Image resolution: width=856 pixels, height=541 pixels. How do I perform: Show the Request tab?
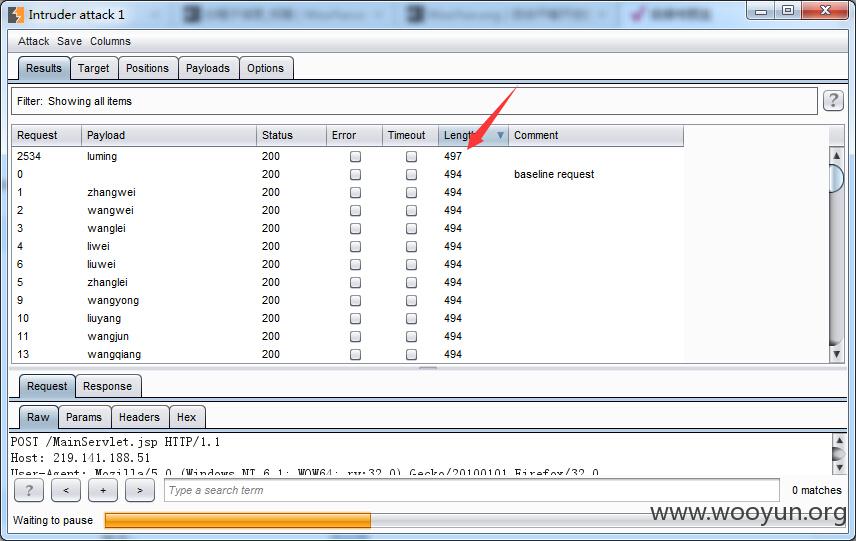click(x=47, y=386)
